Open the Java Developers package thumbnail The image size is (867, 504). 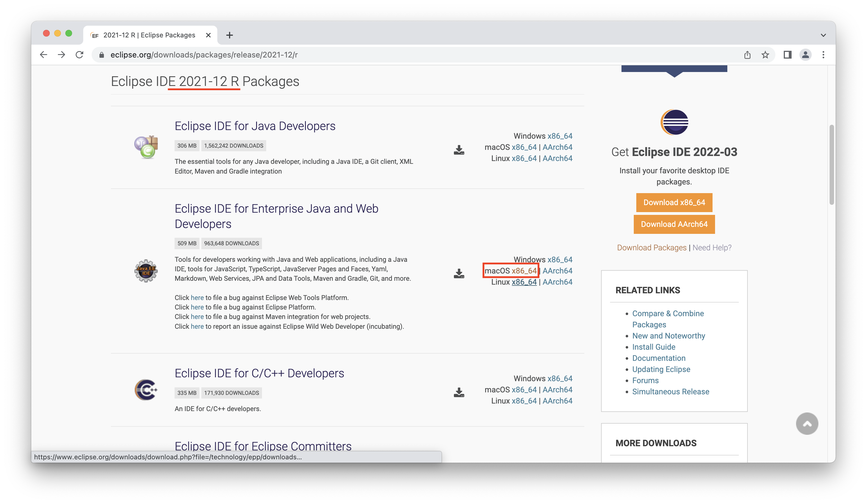pyautogui.click(x=146, y=147)
